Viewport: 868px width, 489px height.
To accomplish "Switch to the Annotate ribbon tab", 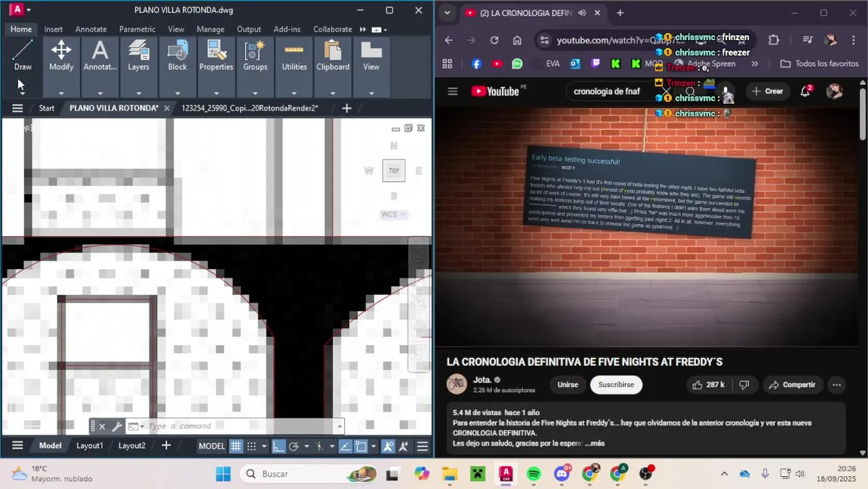I will (91, 29).
